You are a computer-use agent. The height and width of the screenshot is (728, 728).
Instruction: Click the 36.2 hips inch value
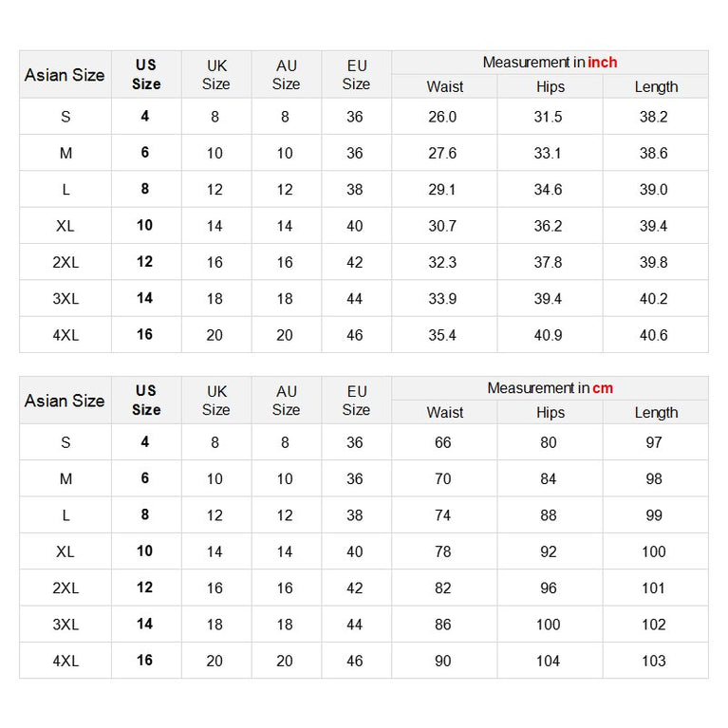[548, 226]
